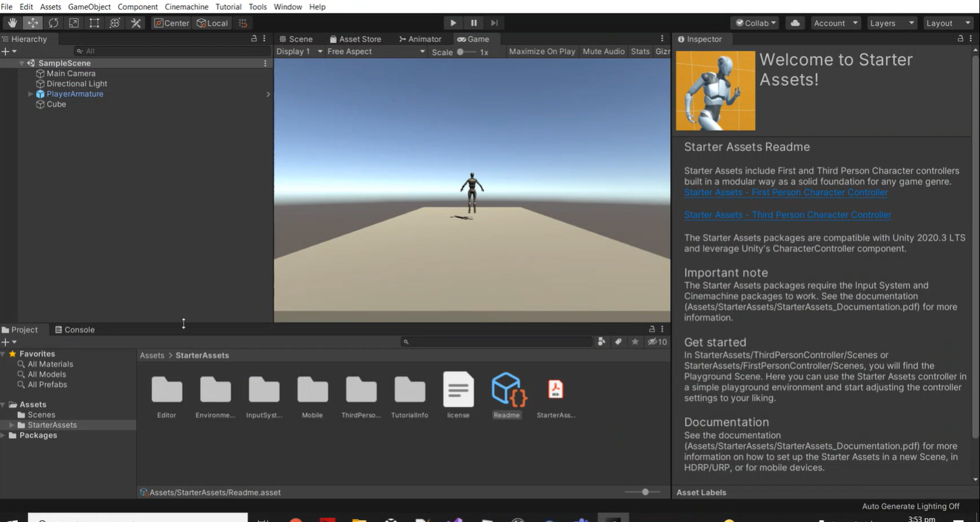Switch to the Scene tab

coord(296,39)
